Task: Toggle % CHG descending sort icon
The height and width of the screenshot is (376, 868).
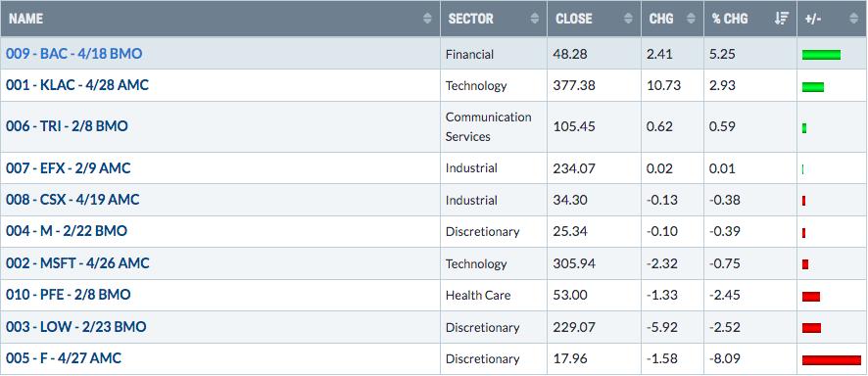Action: click(x=782, y=19)
